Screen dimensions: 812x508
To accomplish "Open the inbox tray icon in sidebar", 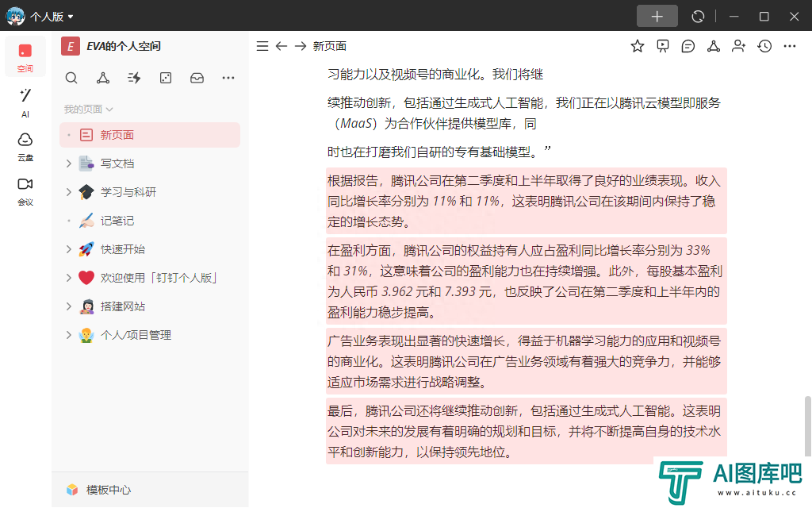I will [x=197, y=78].
